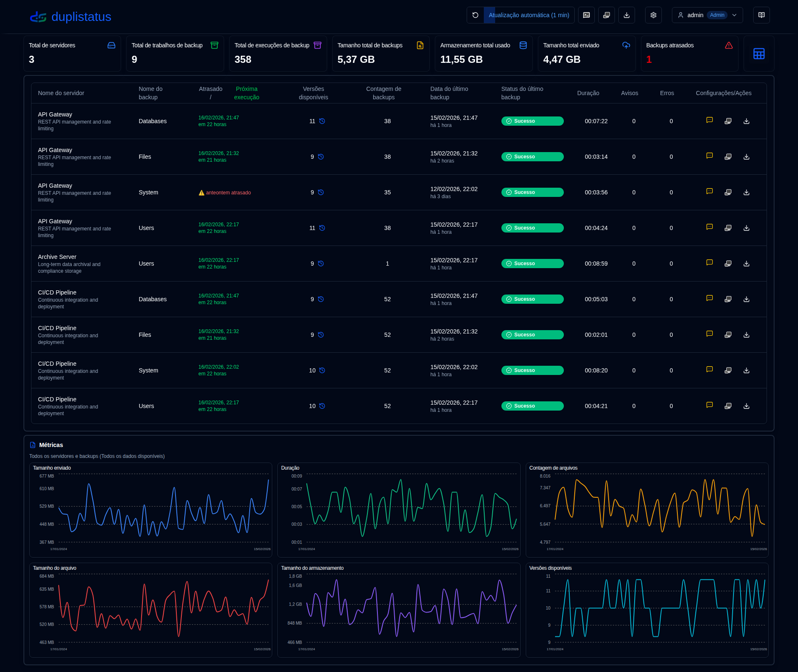Sort by Nome do servidor column header
The width and height of the screenshot is (798, 672).
tap(61, 93)
